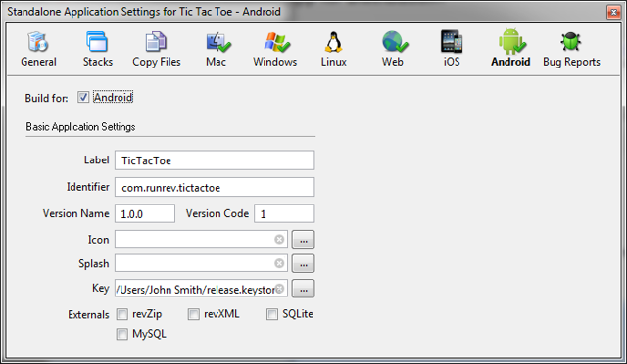
Task: Clear the Key path with the x button
Action: [x=279, y=288]
